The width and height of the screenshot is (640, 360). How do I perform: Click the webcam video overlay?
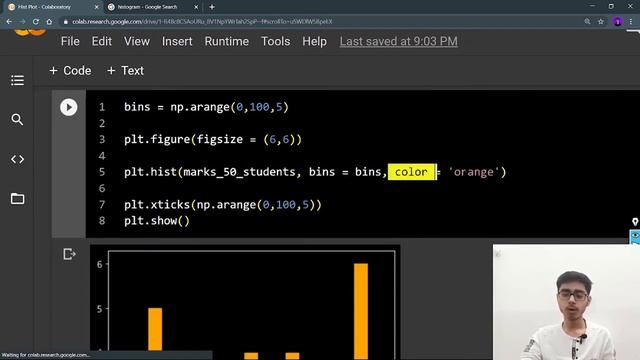[x=566, y=302]
